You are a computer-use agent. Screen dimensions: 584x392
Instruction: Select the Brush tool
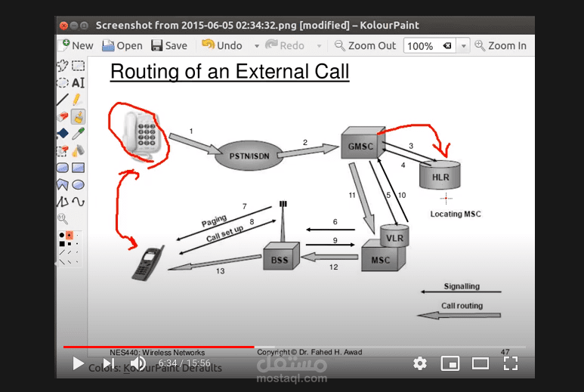pos(79,116)
